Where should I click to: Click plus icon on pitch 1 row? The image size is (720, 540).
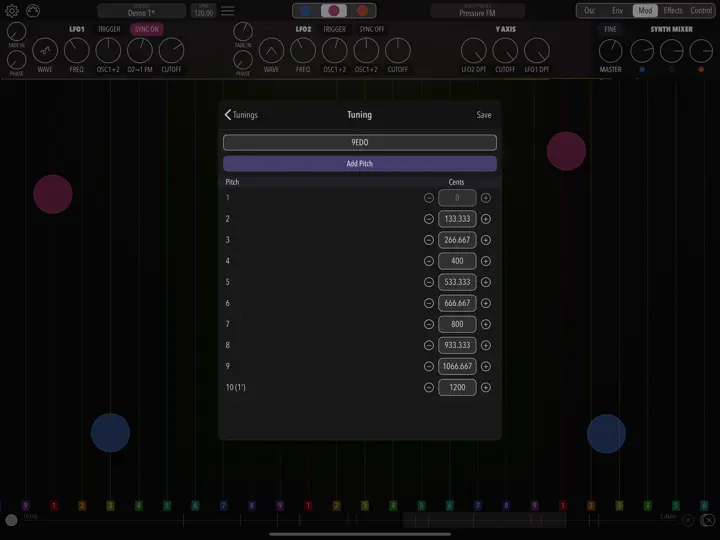(486, 198)
